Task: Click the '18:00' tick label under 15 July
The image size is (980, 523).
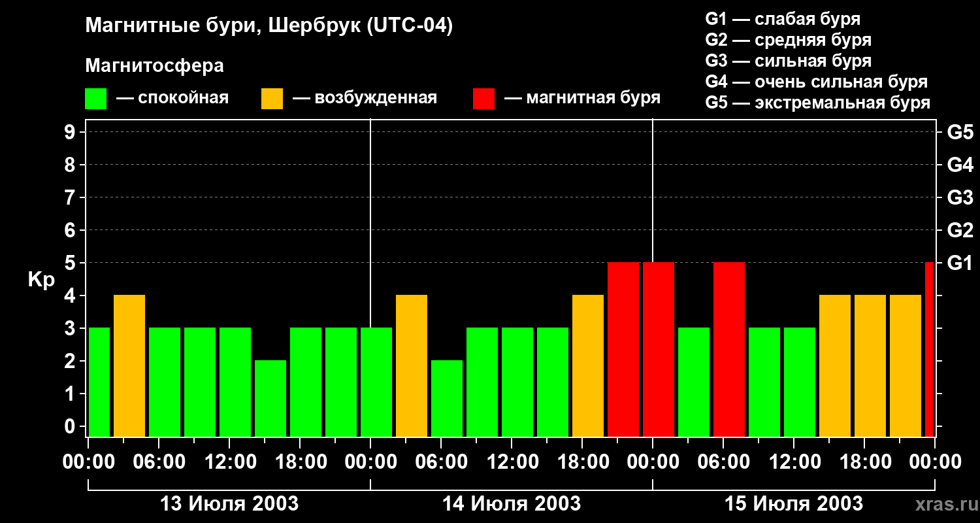Action: (864, 462)
